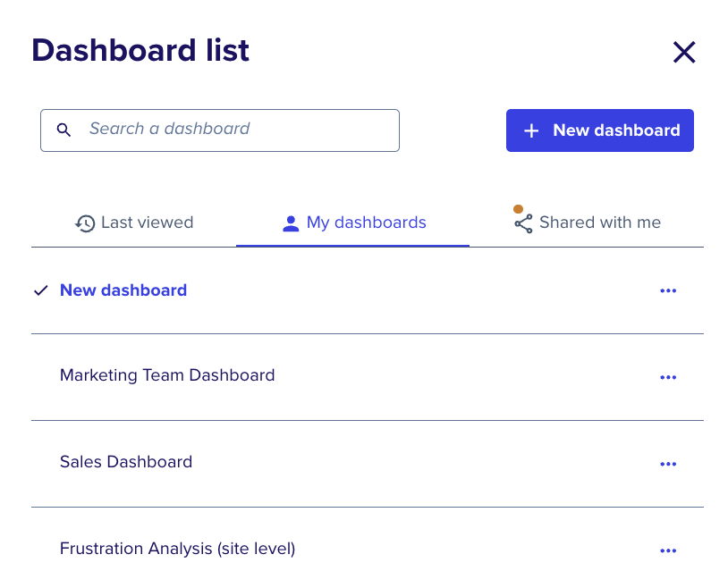
Task: Click the checkmark beside New dashboard
Action: 41,290
